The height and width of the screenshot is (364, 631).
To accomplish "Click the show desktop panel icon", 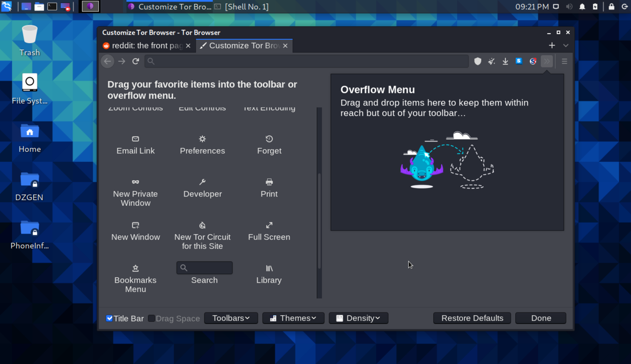I will click(x=26, y=7).
